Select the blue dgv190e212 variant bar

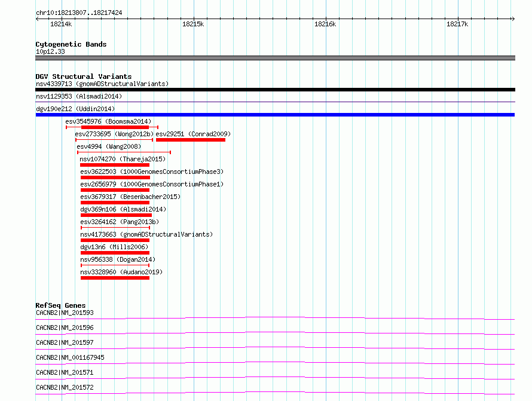point(275,115)
